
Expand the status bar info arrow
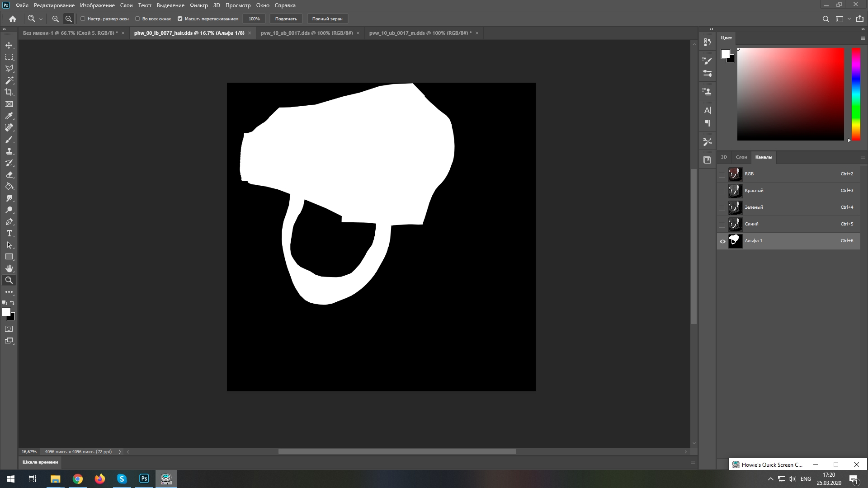tap(120, 451)
